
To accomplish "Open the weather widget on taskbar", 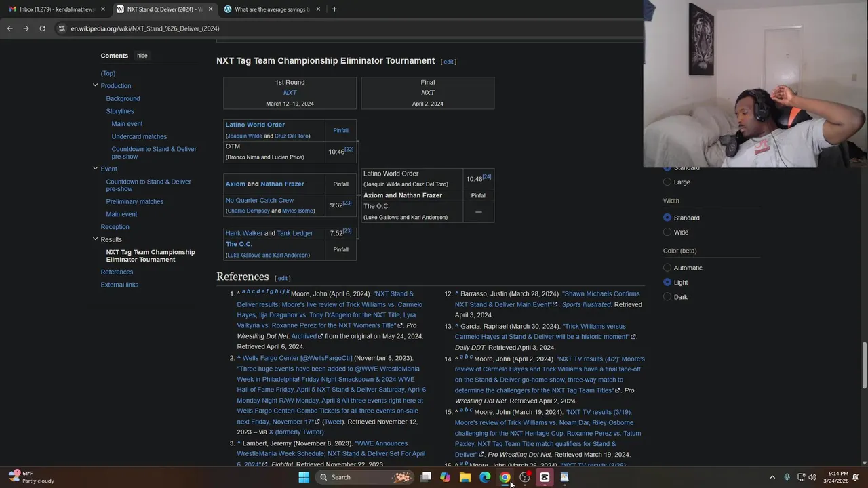I will 31,477.
